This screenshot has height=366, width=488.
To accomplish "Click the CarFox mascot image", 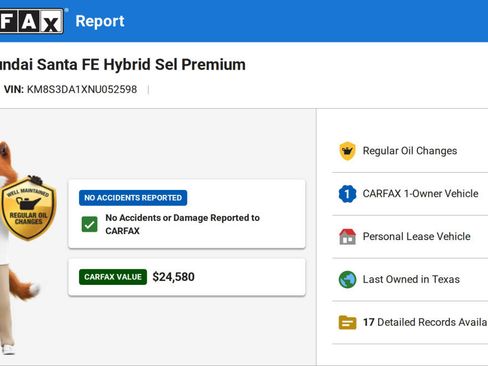I will [20, 248].
